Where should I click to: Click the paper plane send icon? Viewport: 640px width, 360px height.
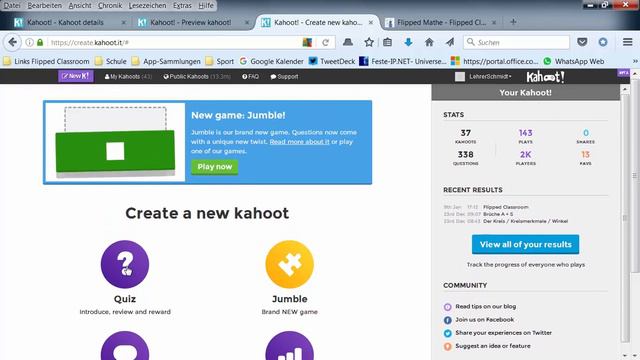[x=450, y=42]
